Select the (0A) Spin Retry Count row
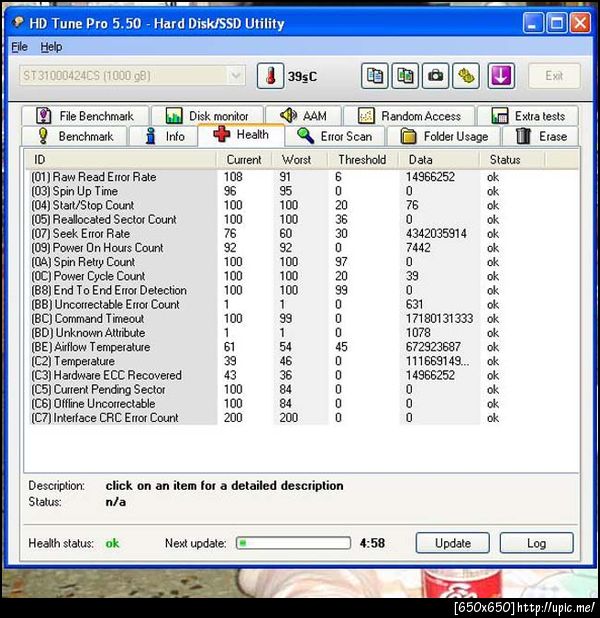 [x=302, y=262]
